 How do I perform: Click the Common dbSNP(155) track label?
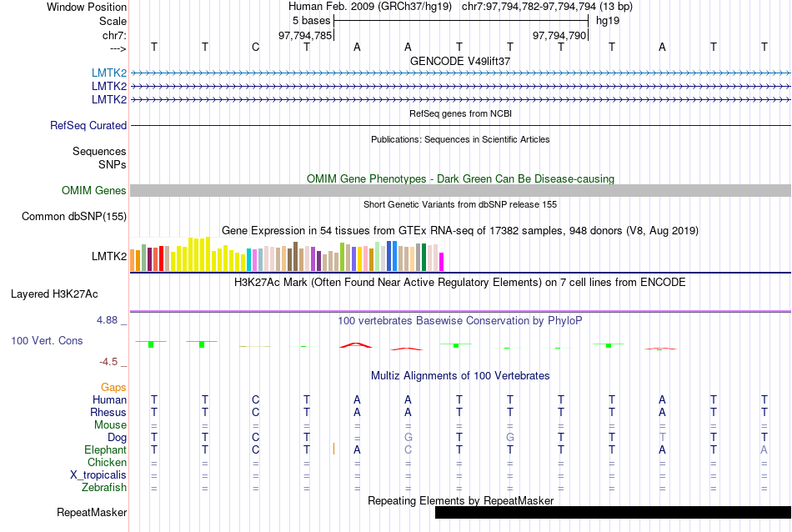pos(73,216)
